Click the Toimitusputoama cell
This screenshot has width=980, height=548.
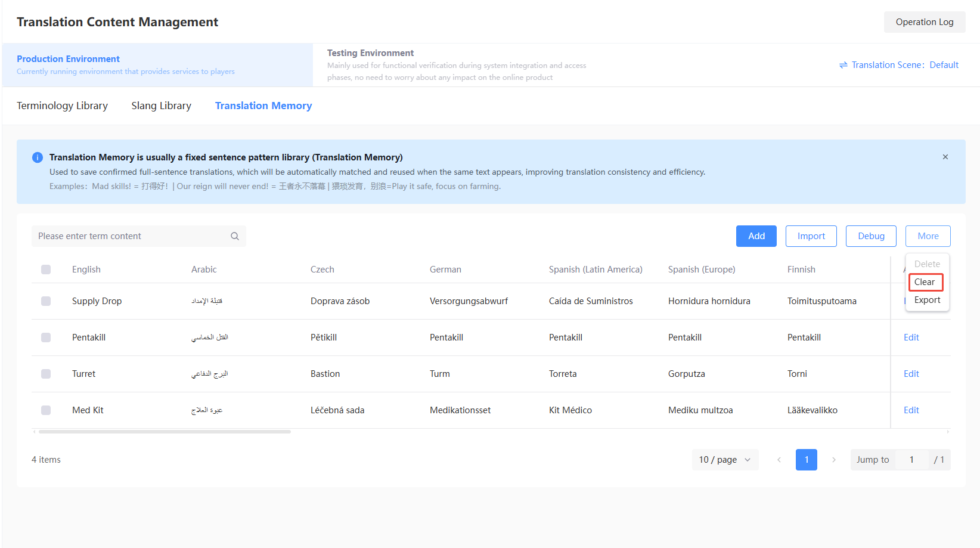[822, 301]
